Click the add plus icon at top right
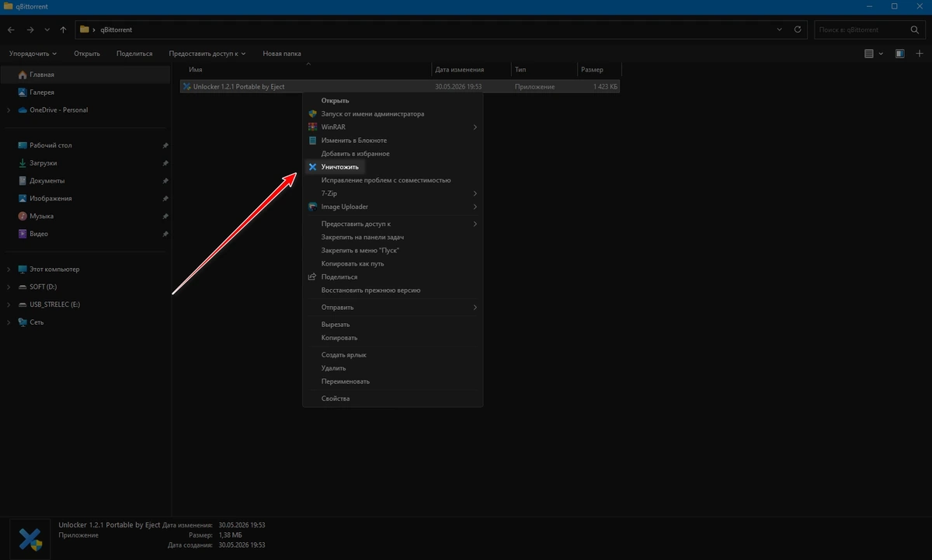The image size is (932, 560). [x=920, y=54]
